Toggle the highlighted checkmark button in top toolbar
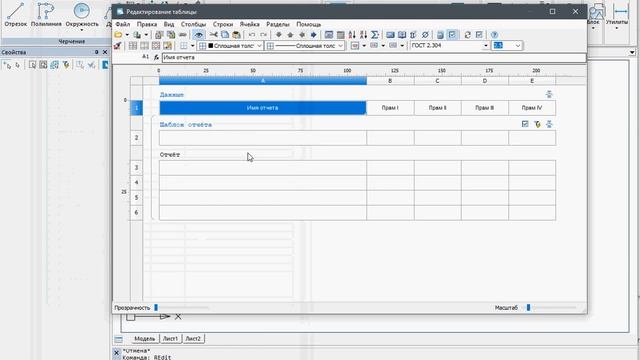This screenshot has height=360, width=640. point(452,35)
